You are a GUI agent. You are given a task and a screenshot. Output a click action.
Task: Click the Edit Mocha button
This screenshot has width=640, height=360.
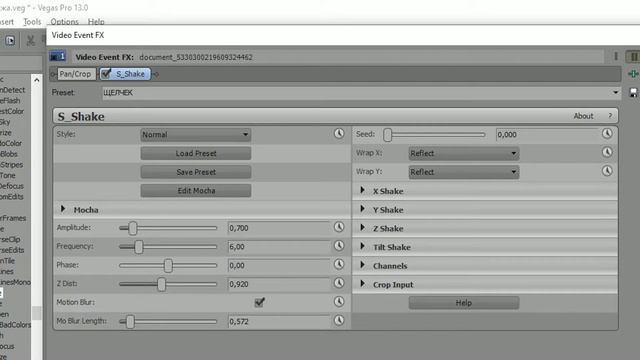[196, 191]
